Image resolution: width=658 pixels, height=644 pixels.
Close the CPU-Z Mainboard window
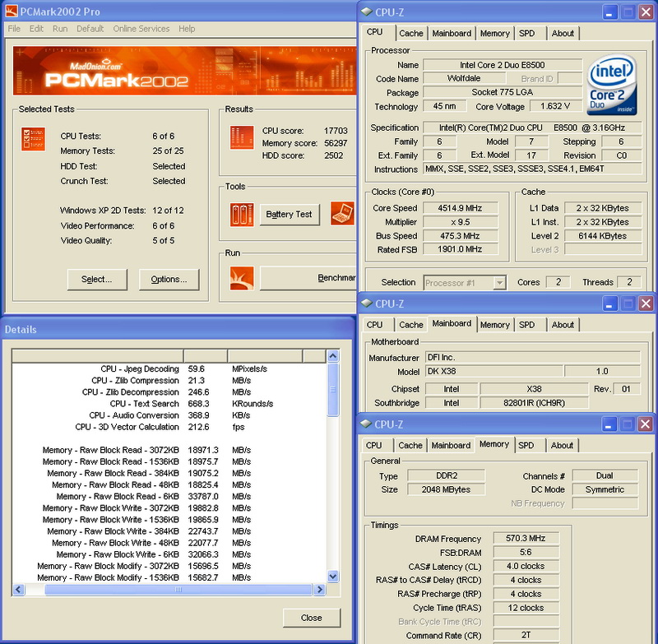click(646, 303)
